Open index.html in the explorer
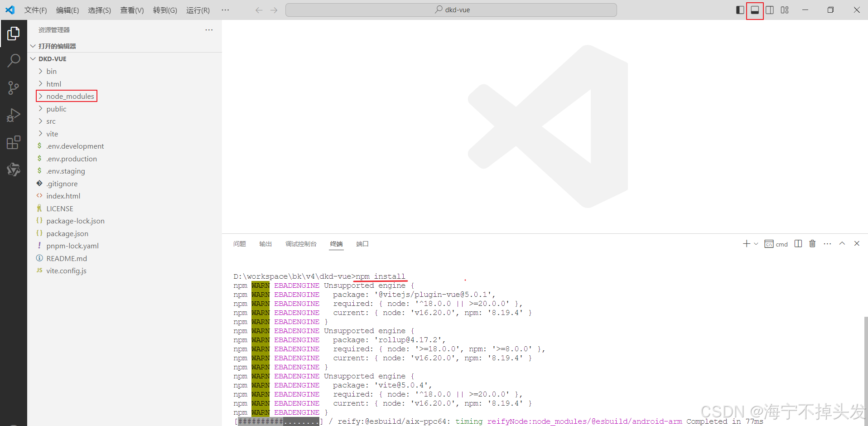The width and height of the screenshot is (868, 426). [x=125, y=196]
